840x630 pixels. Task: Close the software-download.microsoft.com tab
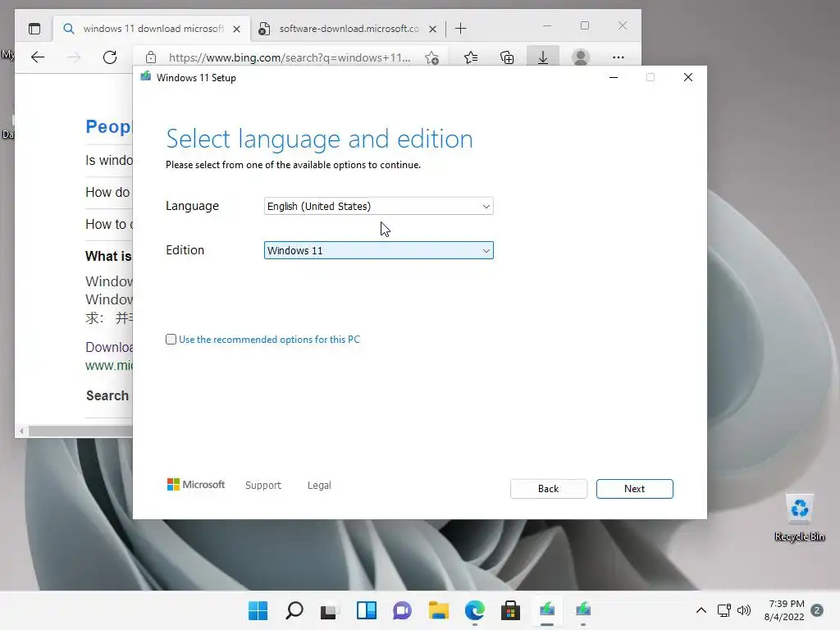point(432,29)
